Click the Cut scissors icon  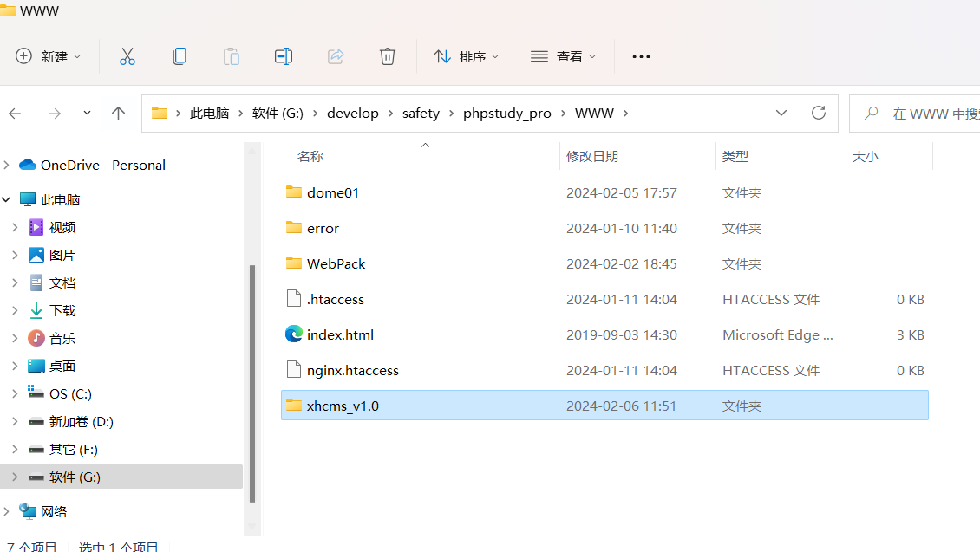pos(127,57)
